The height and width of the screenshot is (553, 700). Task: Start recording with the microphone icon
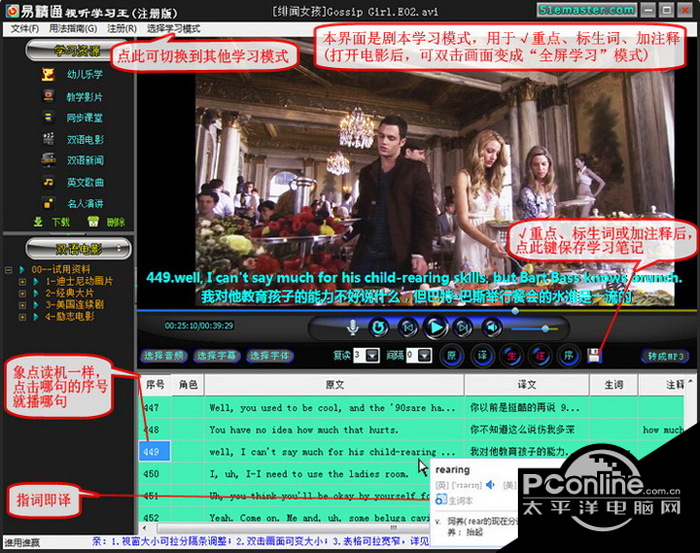point(352,328)
